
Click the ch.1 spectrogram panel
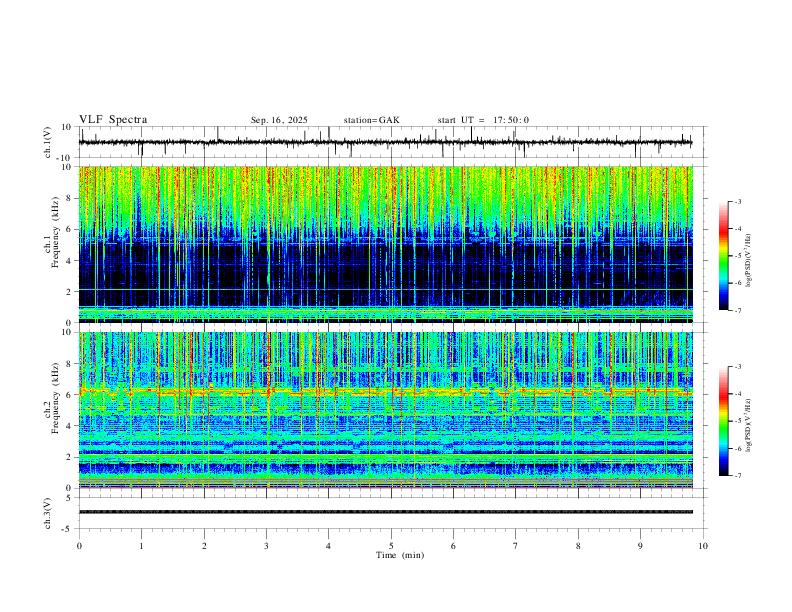[x=385, y=244]
